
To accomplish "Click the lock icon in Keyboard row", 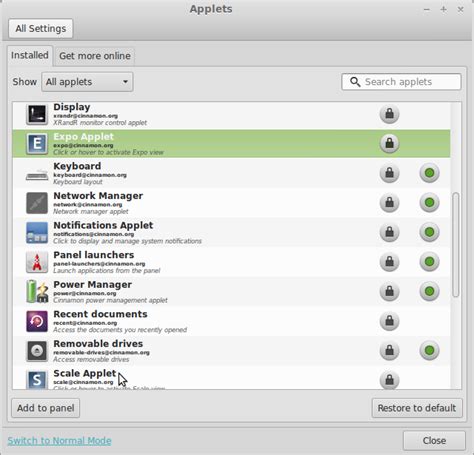I will 389,173.
